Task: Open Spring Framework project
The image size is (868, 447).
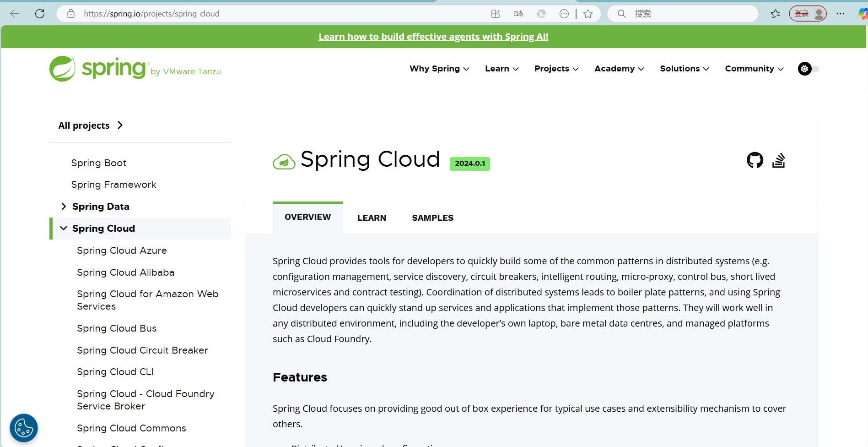Action: 113,185
